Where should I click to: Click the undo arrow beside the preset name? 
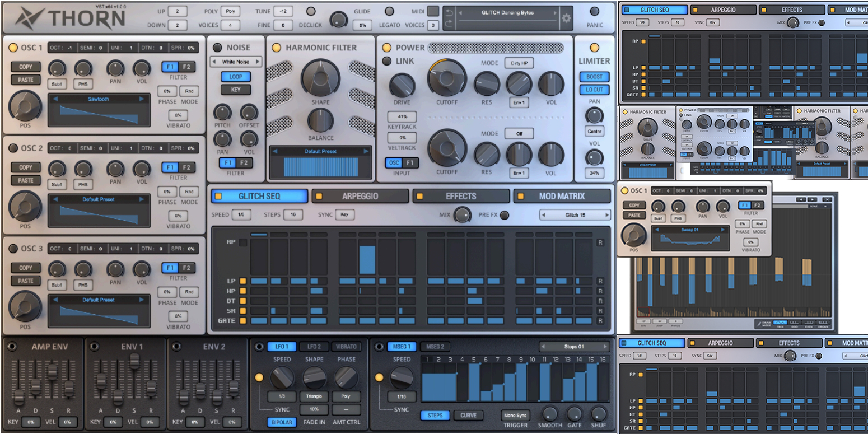(449, 12)
